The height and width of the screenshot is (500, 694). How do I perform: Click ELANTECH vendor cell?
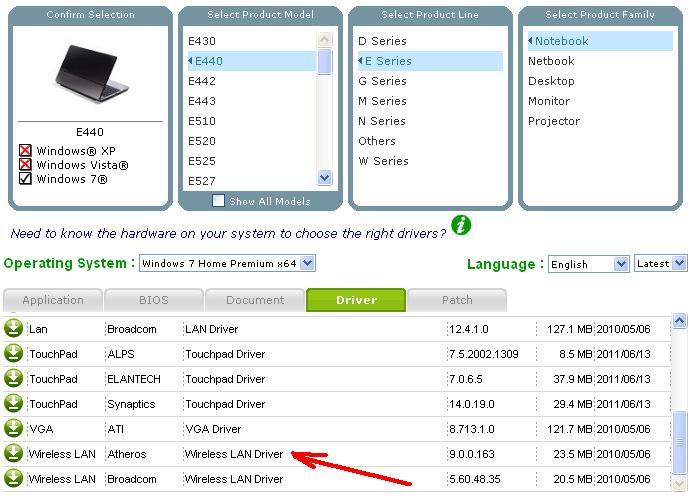pos(134,379)
